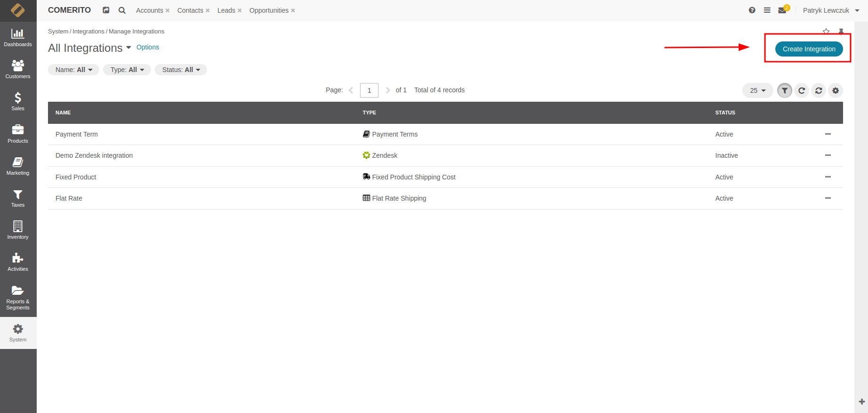Toggle the grid filters funnel button
868x413 pixels.
[x=784, y=90]
